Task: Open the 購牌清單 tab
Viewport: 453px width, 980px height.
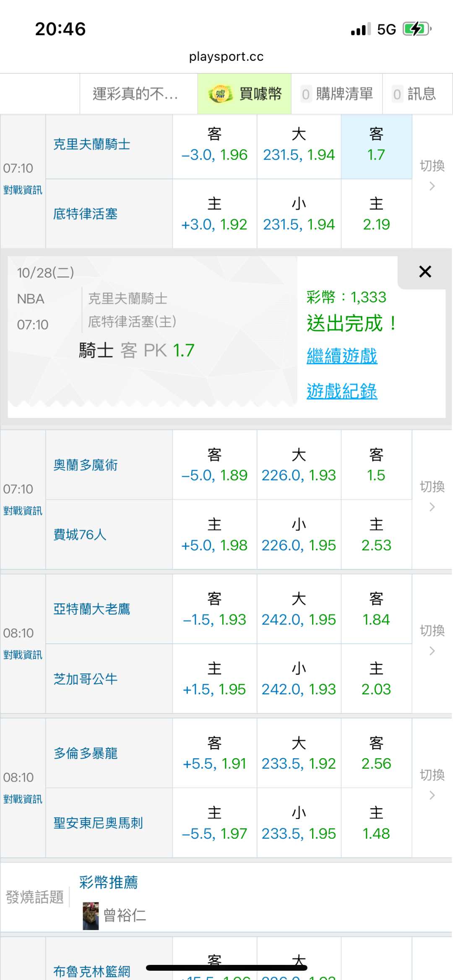Action: tap(337, 94)
